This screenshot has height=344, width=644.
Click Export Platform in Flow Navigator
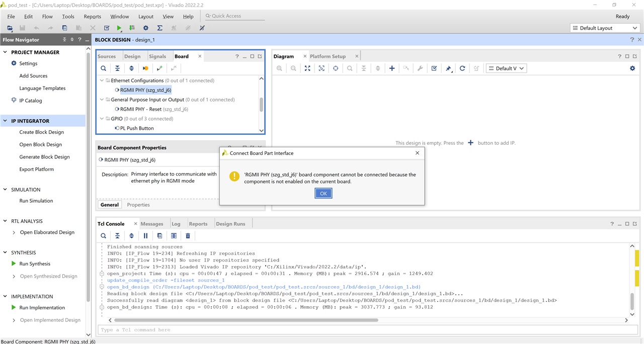(37, 169)
